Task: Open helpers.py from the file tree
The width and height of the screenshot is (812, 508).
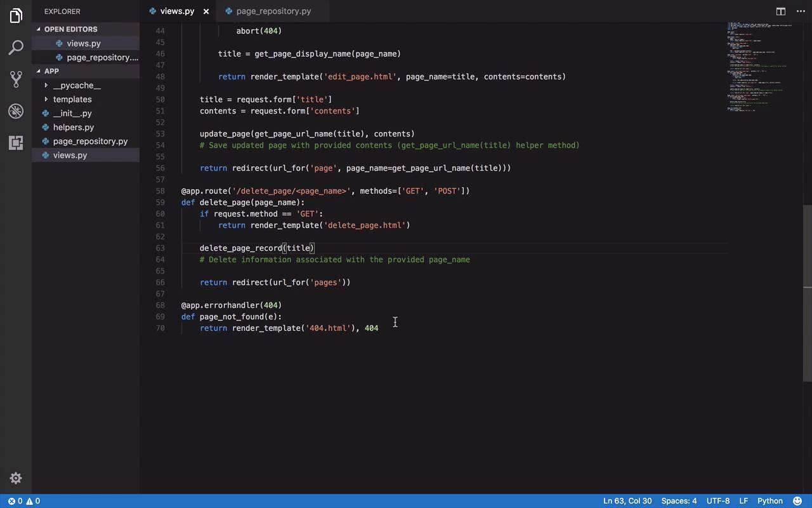Action: [x=74, y=127]
